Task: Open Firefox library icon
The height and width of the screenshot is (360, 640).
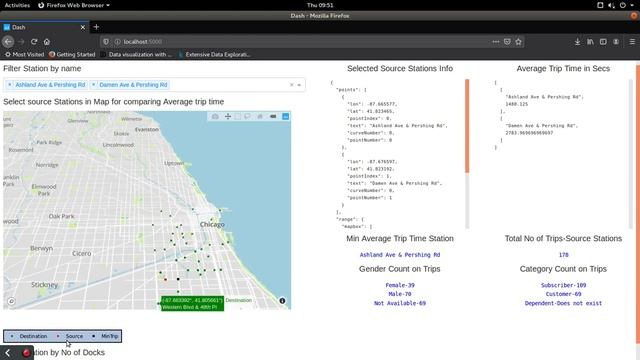Action: coord(590,42)
